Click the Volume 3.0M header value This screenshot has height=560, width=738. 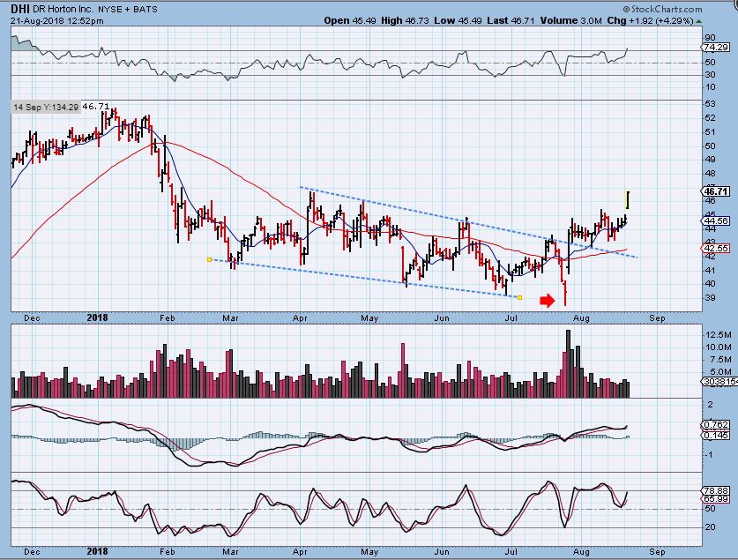(x=571, y=20)
